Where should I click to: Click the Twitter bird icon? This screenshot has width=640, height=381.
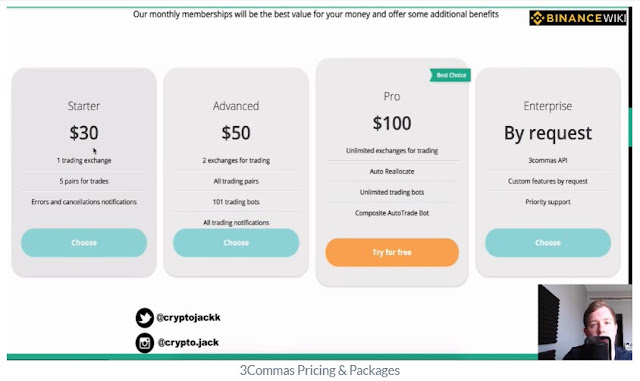(x=144, y=318)
